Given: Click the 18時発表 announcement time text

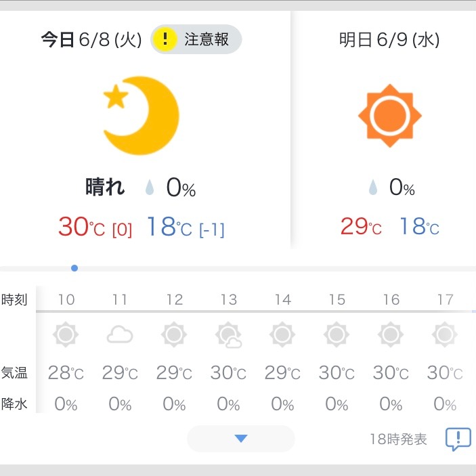Looking at the screenshot, I should click(398, 439).
